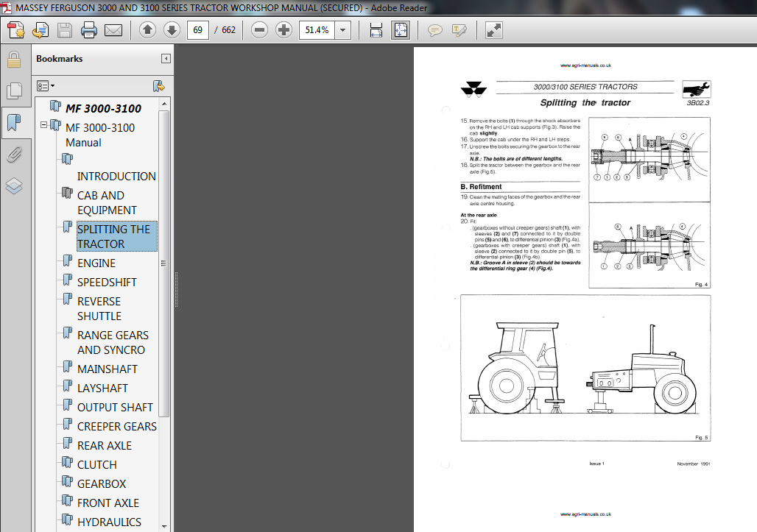The height and width of the screenshot is (532, 757).
Task: Select the SPLITTING THE TRACTOR bookmark
Action: tap(116, 236)
